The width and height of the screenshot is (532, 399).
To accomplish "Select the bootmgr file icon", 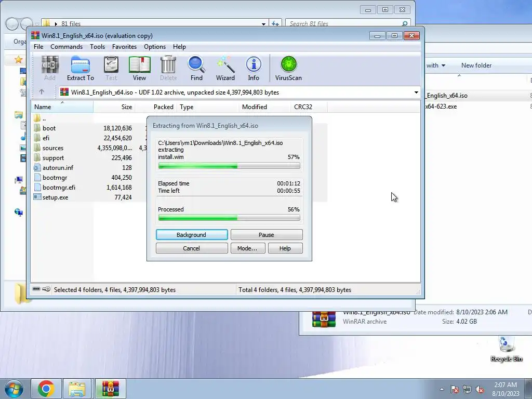I will 37,178.
